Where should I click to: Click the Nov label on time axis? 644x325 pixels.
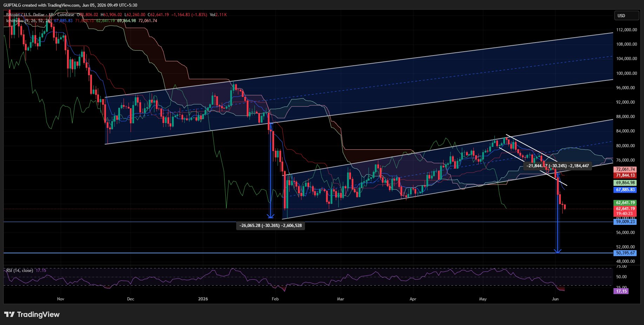[61, 299]
